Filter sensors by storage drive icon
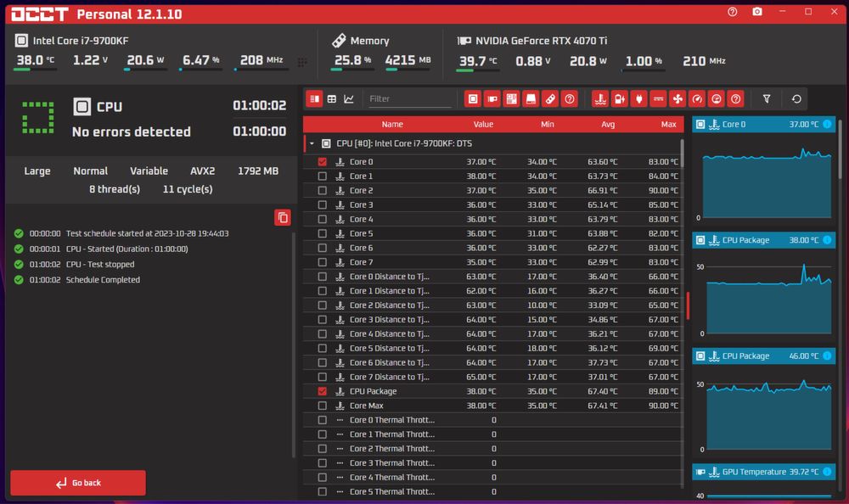This screenshot has height=504, width=849. tap(531, 99)
